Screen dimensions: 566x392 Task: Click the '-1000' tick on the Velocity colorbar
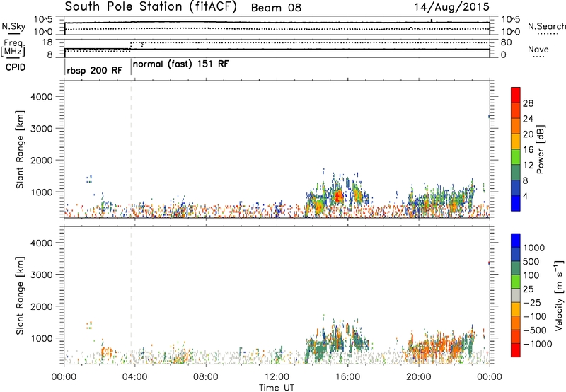click(538, 344)
